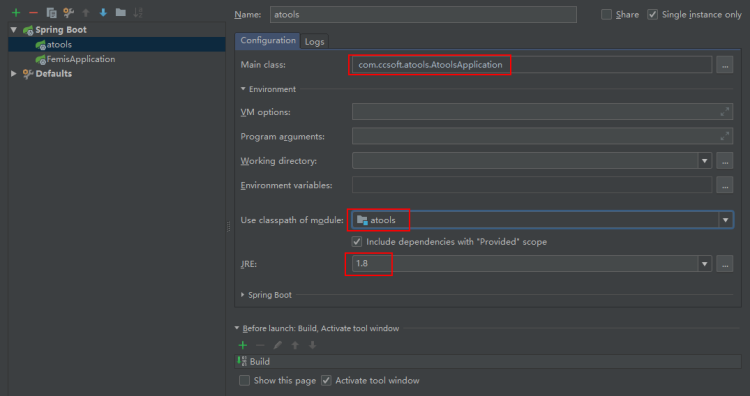750x396 pixels.
Task: Open the classpath module dropdown
Action: tap(725, 220)
